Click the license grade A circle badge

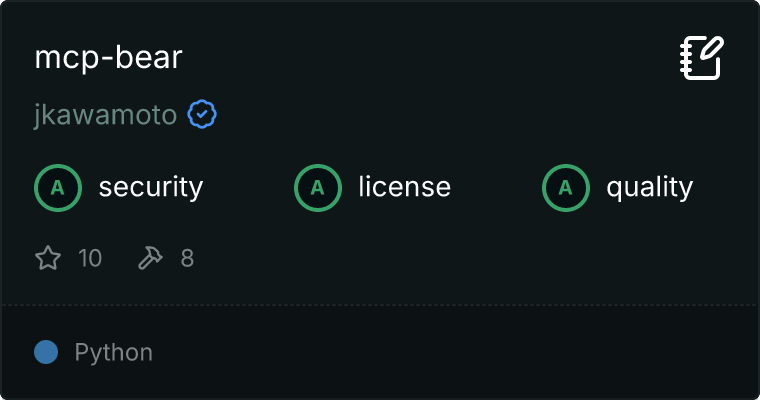317,187
